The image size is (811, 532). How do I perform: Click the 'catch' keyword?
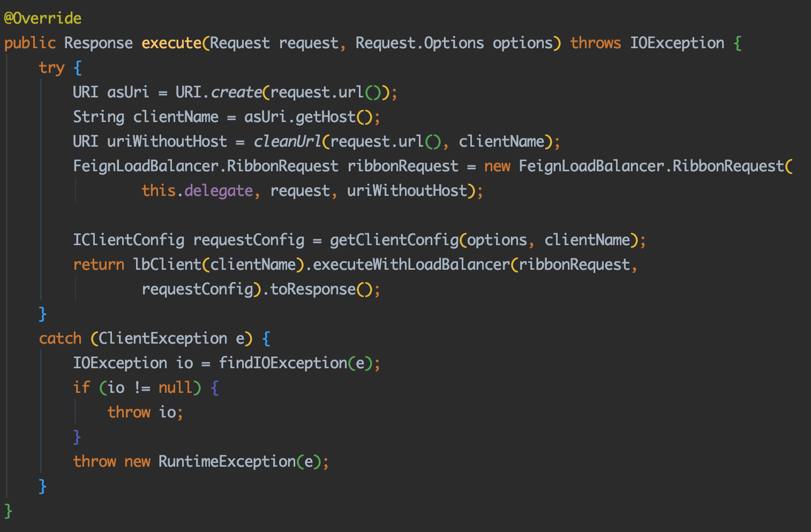click(x=60, y=339)
